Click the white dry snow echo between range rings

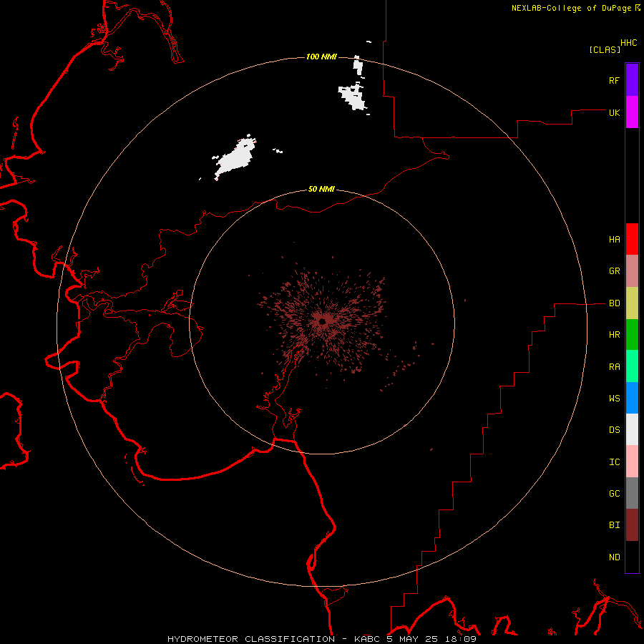(235, 157)
